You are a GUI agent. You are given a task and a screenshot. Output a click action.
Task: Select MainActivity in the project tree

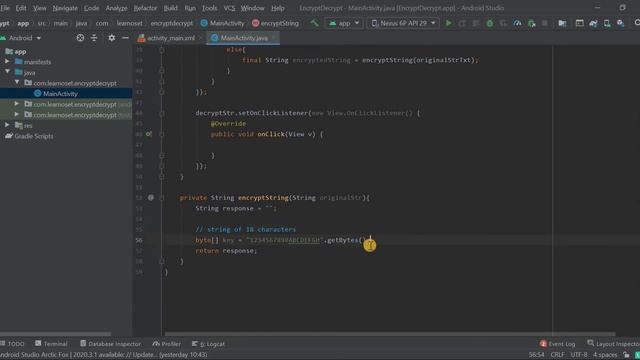coord(60,93)
